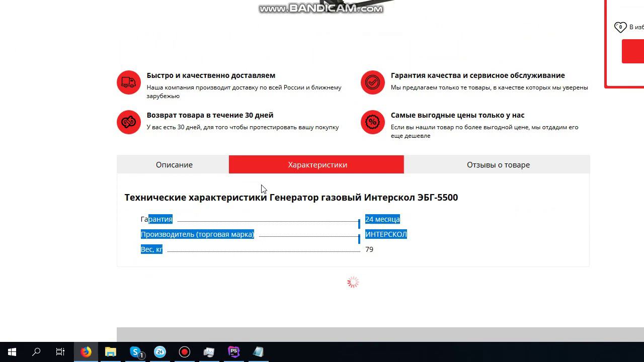644x362 pixels.
Task: Open the notepad app icon in taskbar
Action: pos(259,352)
